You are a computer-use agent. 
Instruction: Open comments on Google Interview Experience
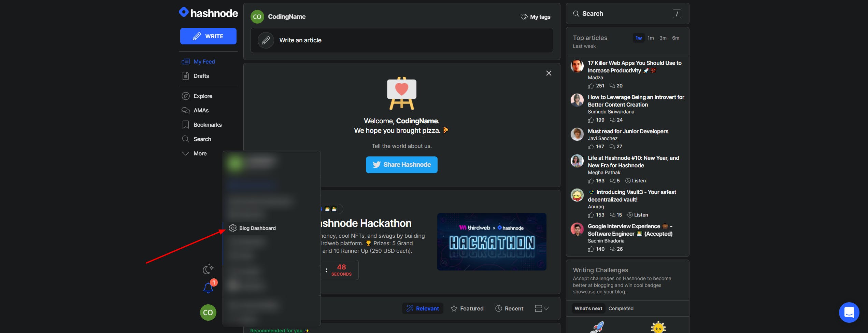click(x=616, y=249)
